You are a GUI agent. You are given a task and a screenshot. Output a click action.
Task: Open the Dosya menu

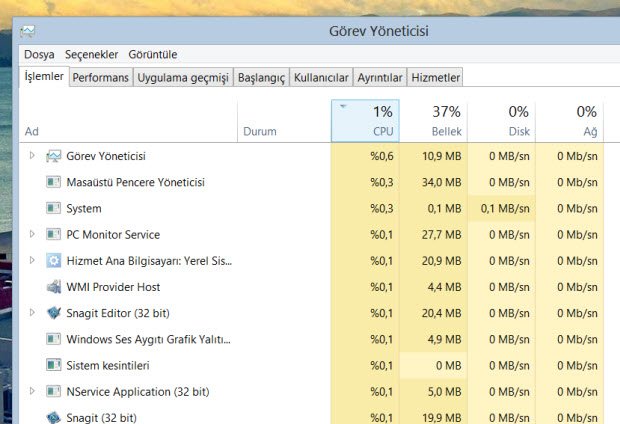[39, 54]
